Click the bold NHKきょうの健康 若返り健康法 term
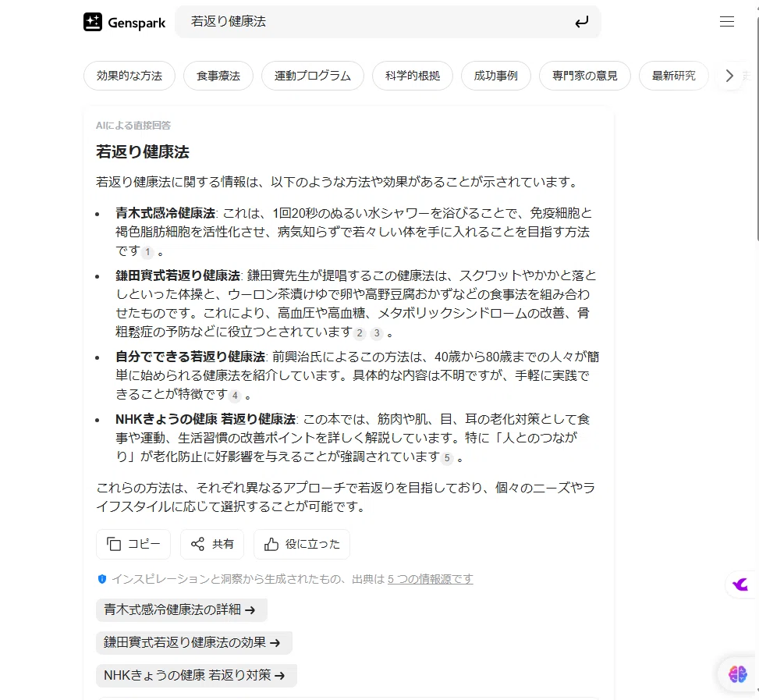Screen dimensions: 759x700 click(205, 419)
